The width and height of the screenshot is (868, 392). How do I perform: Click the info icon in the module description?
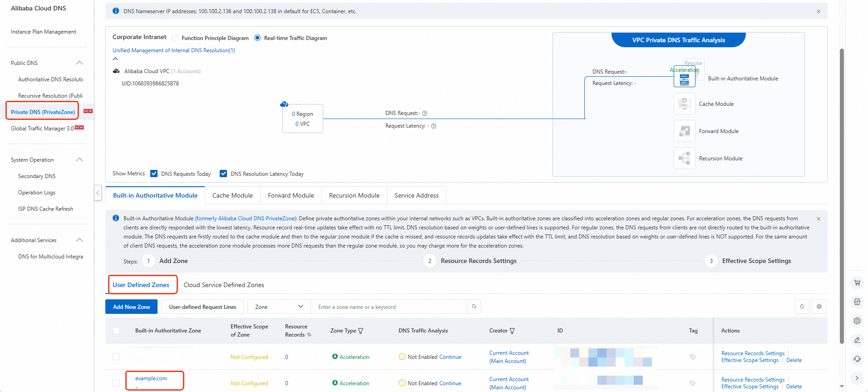pos(116,218)
